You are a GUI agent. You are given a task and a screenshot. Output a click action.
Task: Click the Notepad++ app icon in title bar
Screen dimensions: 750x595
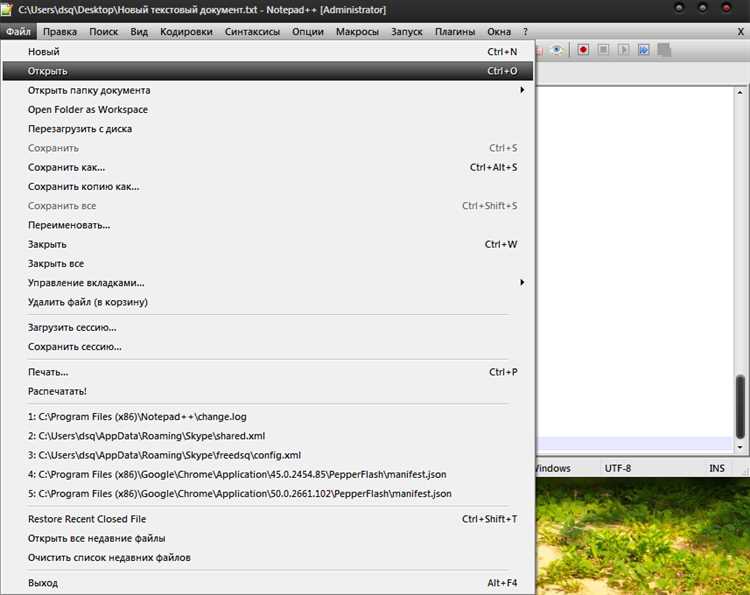(x=7, y=10)
